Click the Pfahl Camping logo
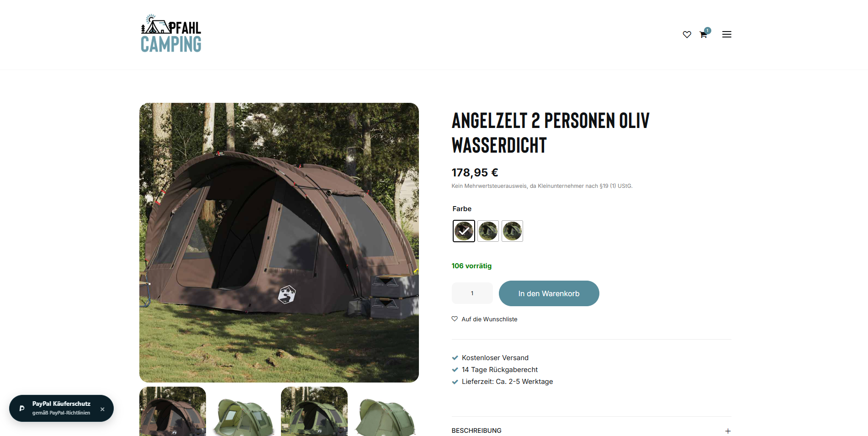Screen dimensions: 868x436 pyautogui.click(x=171, y=33)
